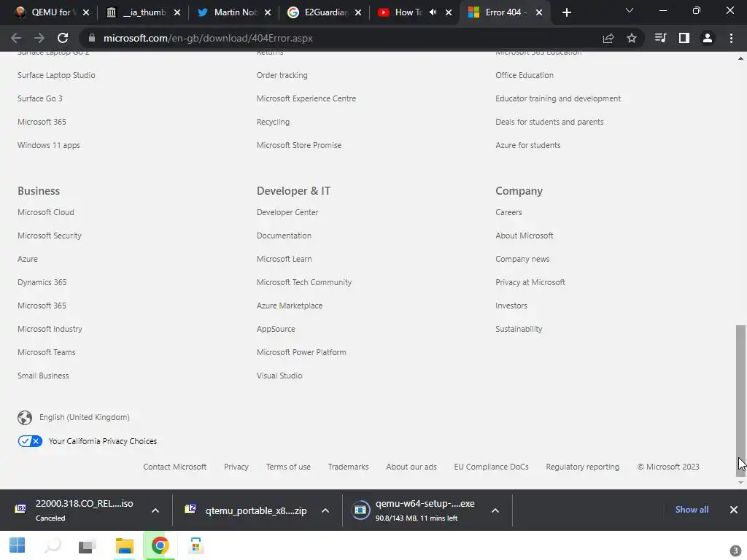Go back to the previous page
Screen dimensions: 747x560
(16, 38)
